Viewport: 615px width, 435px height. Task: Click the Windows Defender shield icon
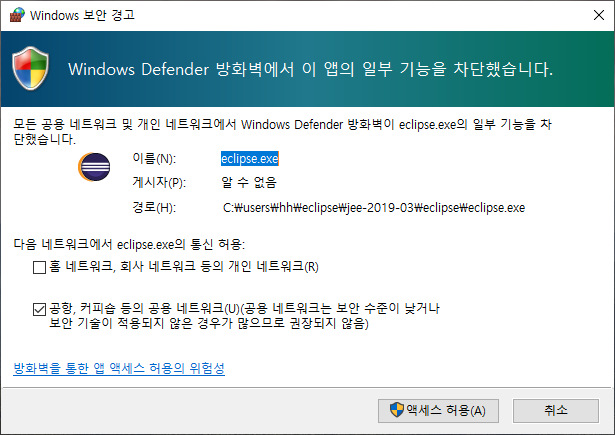[x=31, y=68]
